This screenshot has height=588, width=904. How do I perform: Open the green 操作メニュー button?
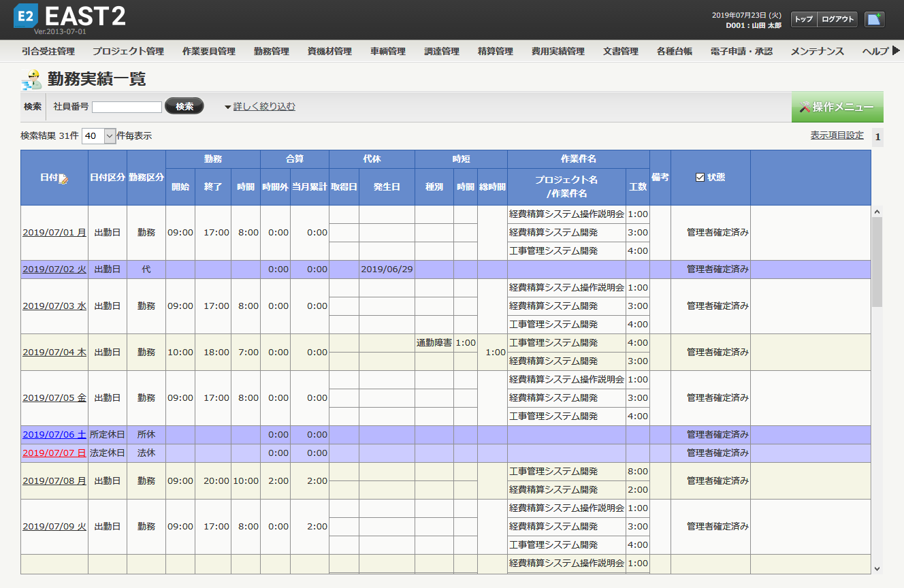tap(837, 107)
